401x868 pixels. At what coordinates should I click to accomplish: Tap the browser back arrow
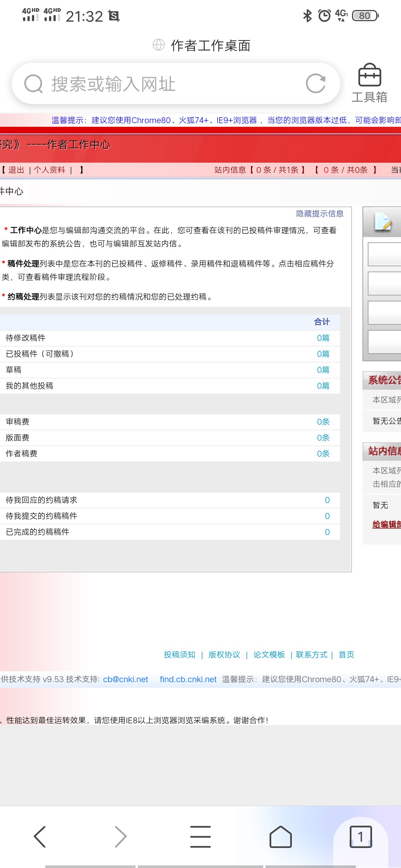click(40, 836)
